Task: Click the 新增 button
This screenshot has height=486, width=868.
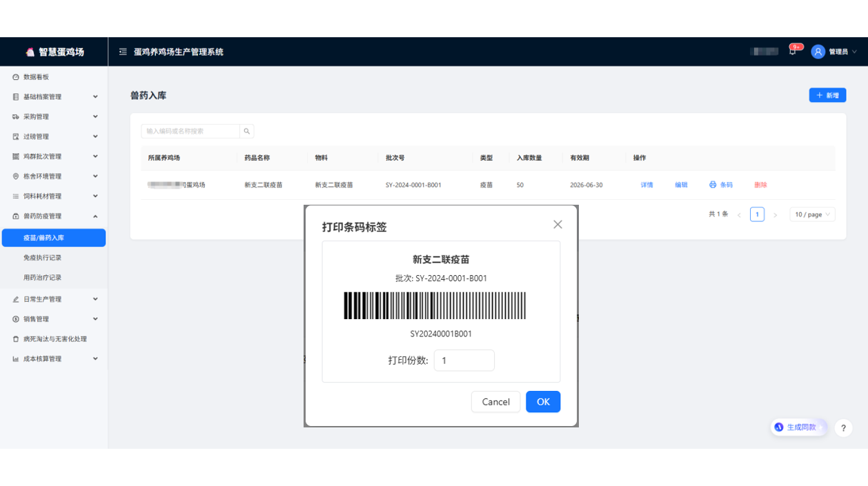Action: (x=827, y=95)
